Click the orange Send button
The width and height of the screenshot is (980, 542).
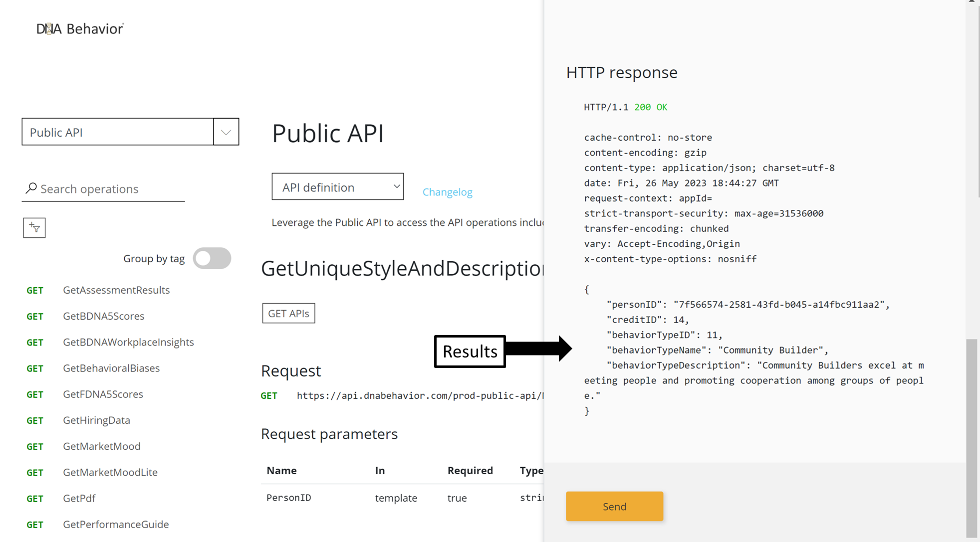click(614, 507)
